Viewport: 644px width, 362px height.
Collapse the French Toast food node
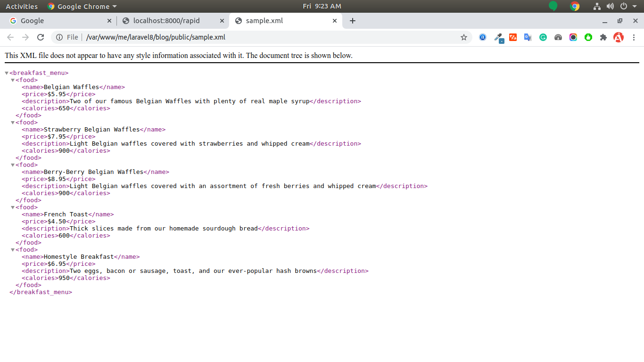pyautogui.click(x=13, y=207)
